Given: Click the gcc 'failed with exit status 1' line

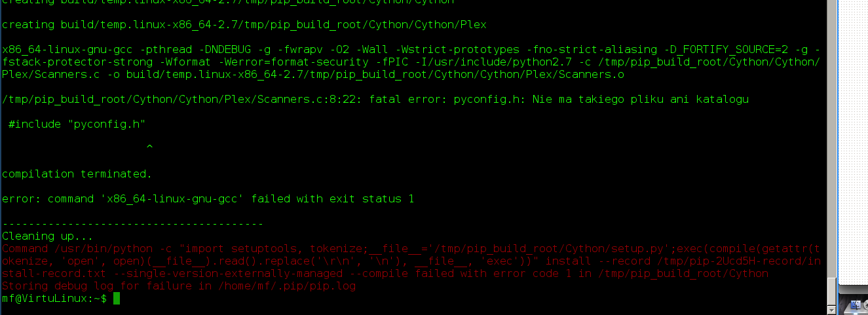Looking at the screenshot, I should pyautogui.click(x=208, y=199).
